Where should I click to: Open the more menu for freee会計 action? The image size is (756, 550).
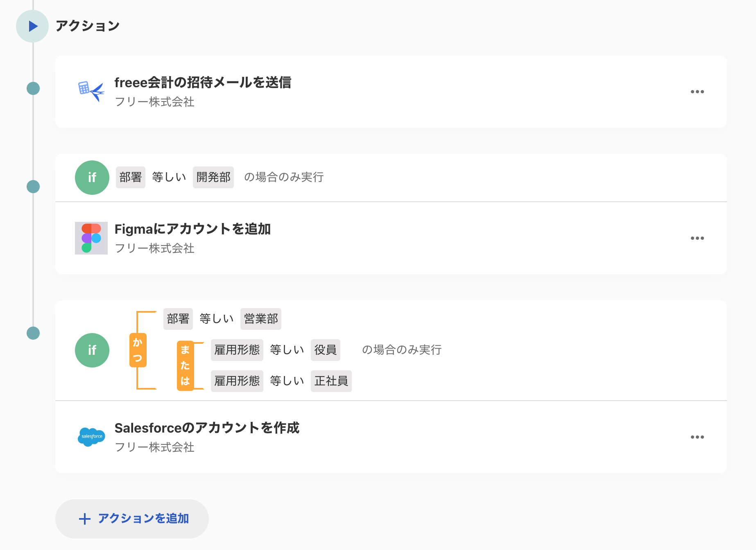pos(697,92)
